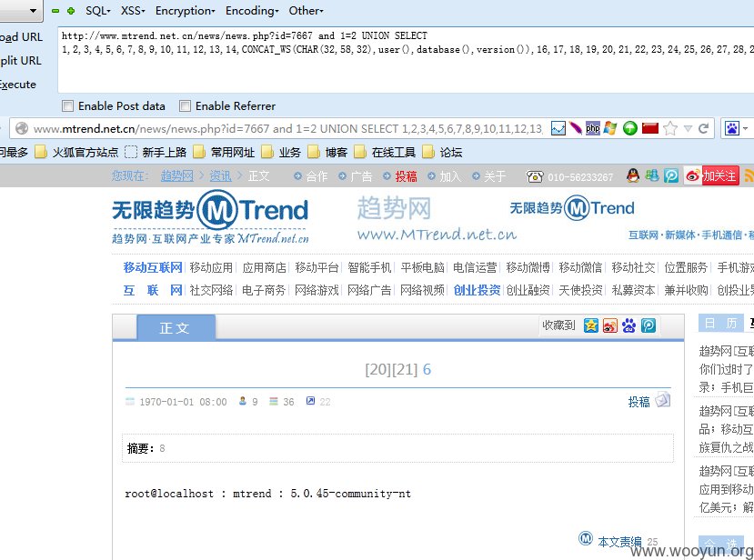Screen dimensions: 754x560
Task: Select the 正文 tab
Action: coord(176,328)
